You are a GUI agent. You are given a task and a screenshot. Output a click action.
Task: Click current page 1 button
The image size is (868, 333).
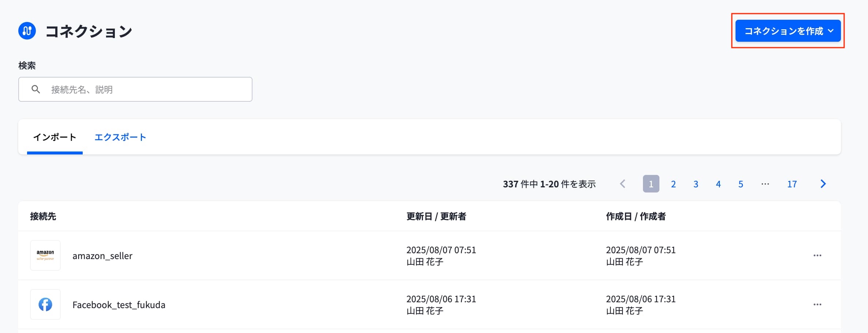(x=651, y=184)
